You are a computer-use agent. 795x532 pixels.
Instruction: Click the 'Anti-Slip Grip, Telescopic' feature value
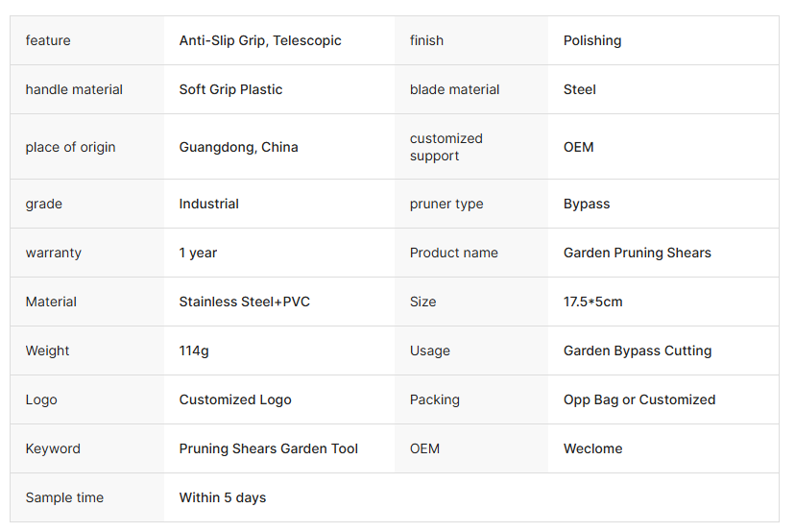point(260,40)
